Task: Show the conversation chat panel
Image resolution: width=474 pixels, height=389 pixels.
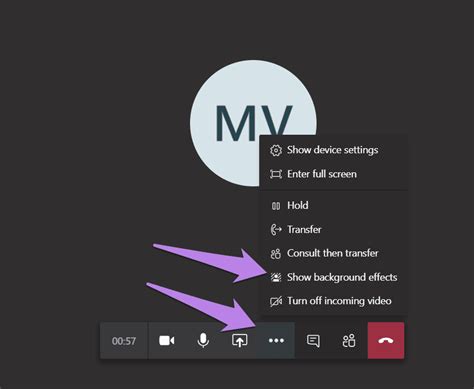Action: [x=313, y=341]
